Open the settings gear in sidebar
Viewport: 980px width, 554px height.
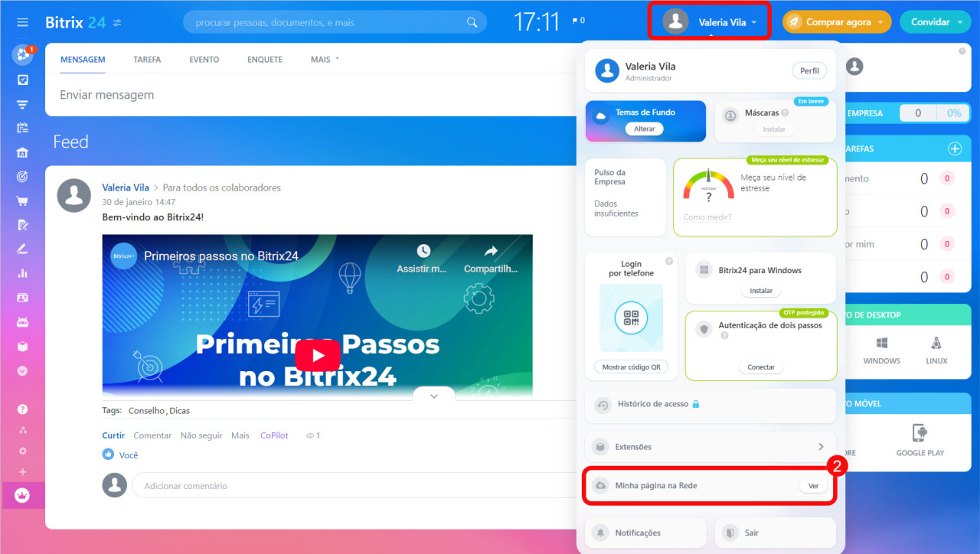coord(23,451)
